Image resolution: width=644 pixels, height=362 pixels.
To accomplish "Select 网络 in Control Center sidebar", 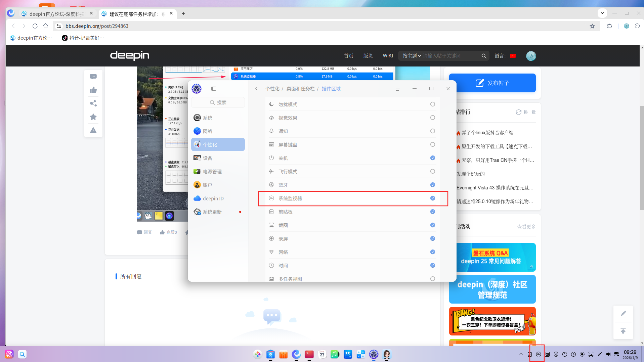I will 218,131.
